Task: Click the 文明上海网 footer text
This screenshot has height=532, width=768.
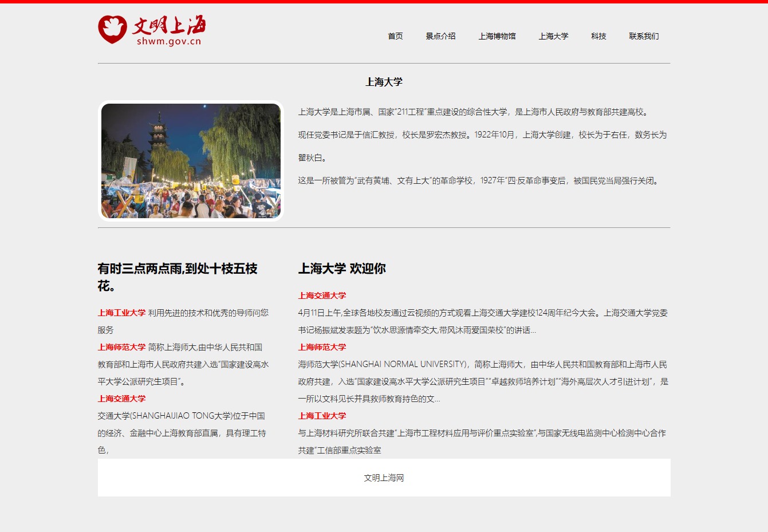Action: [384, 478]
